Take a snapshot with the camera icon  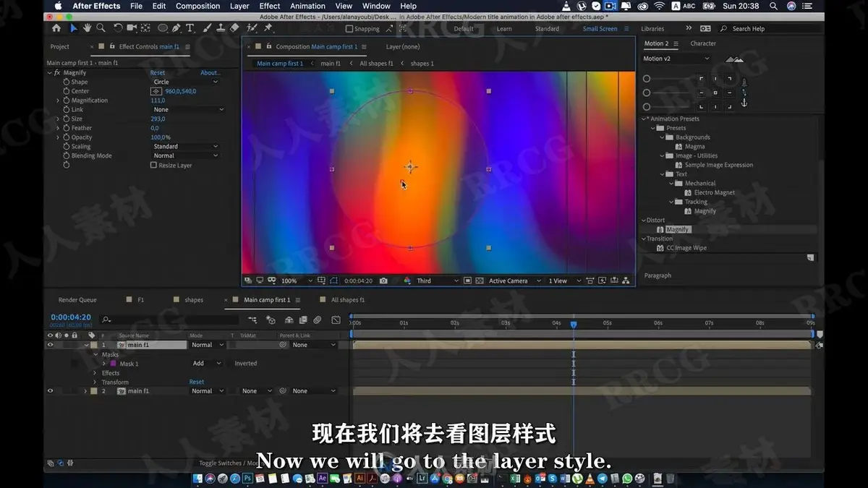[x=383, y=281]
